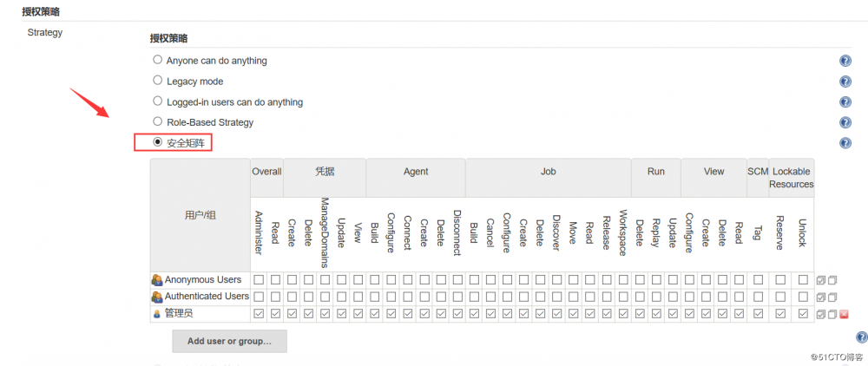Check Overall Read for Authenticated Users
This screenshot has width=868, height=366.
tap(275, 297)
